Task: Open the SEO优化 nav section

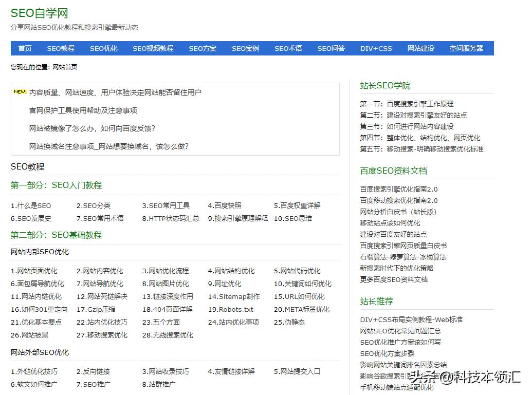Action: click(x=103, y=48)
